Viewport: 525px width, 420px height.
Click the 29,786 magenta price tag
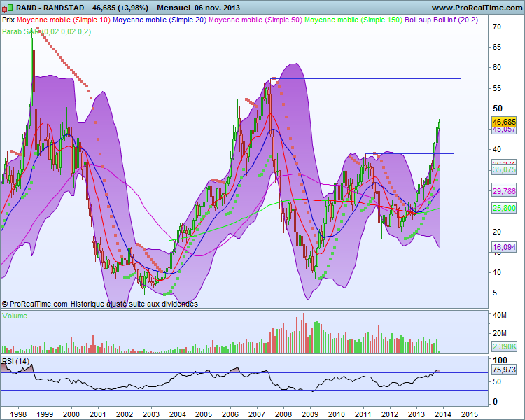[504, 191]
